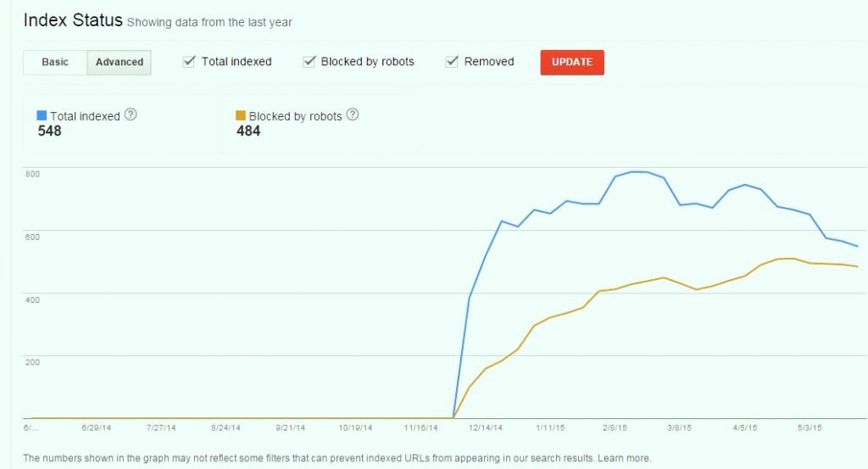The width and height of the screenshot is (868, 469).
Task: Uncheck the Blocked by robots checkbox
Action: (309, 62)
